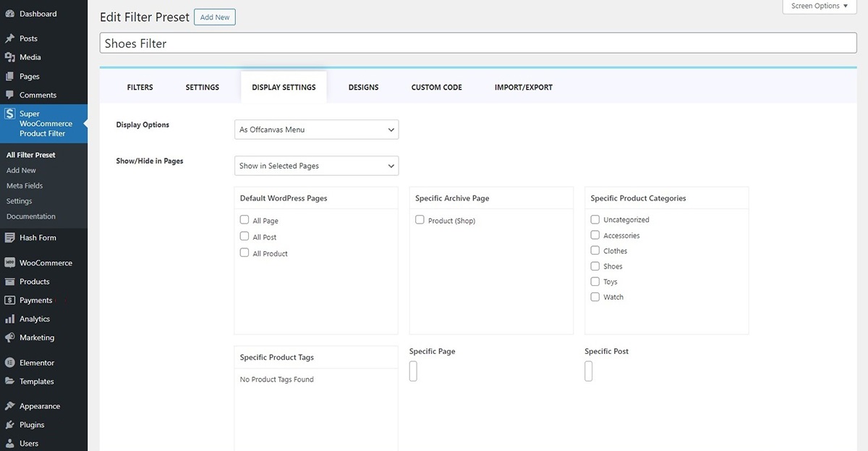Check the All Product checkbox
868x451 pixels.
click(244, 253)
